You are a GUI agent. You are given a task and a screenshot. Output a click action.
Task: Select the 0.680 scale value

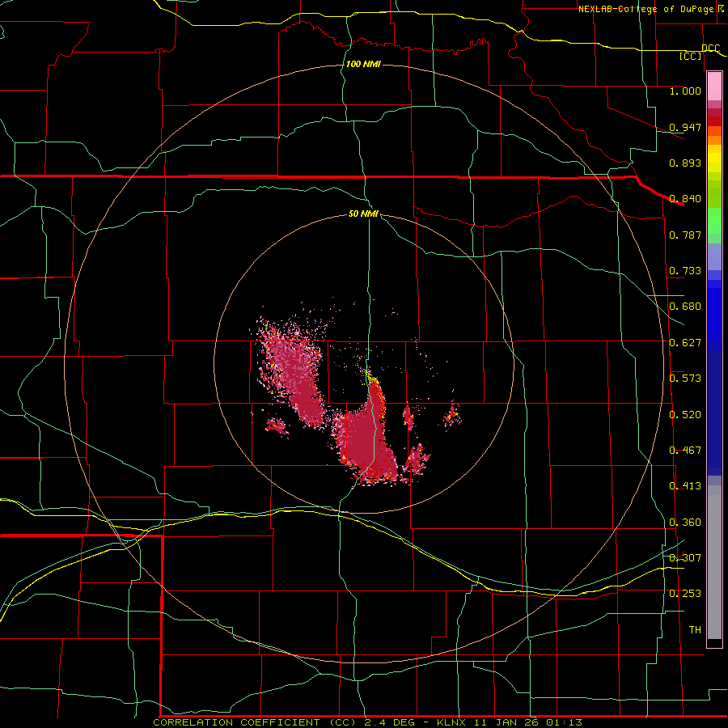685,307
